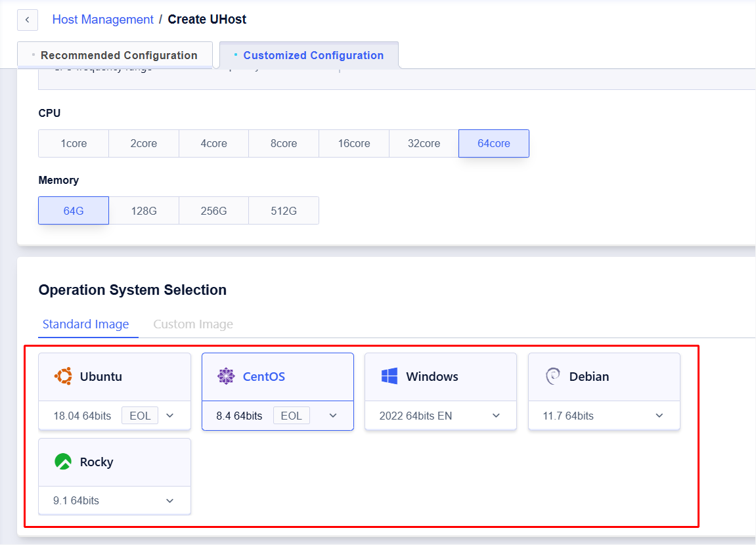Open the Host Management breadcrumb link

point(102,19)
